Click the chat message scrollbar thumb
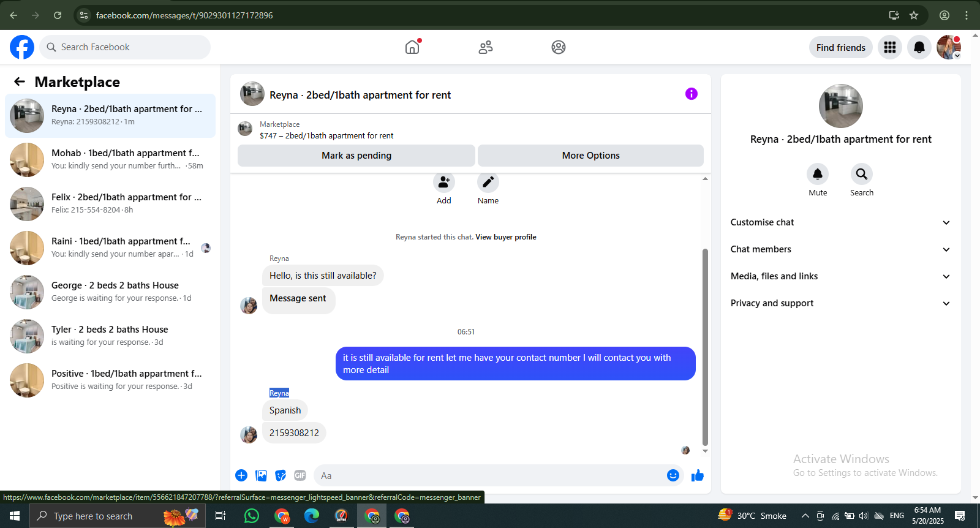The width and height of the screenshot is (980, 528). click(x=705, y=347)
